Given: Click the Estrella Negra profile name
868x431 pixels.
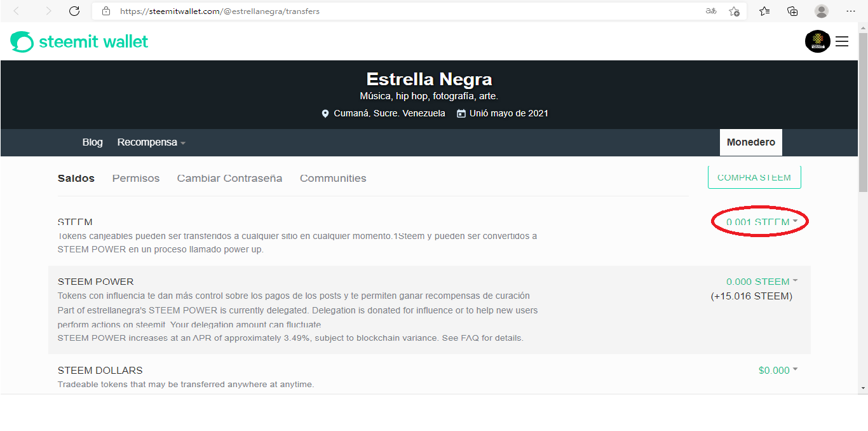Looking at the screenshot, I should pyautogui.click(x=429, y=79).
